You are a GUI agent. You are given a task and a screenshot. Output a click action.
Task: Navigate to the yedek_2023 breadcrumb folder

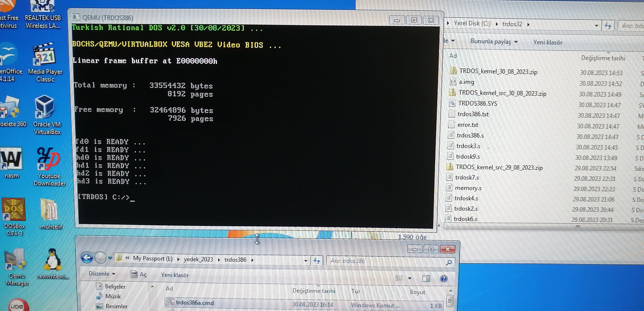[x=198, y=259]
